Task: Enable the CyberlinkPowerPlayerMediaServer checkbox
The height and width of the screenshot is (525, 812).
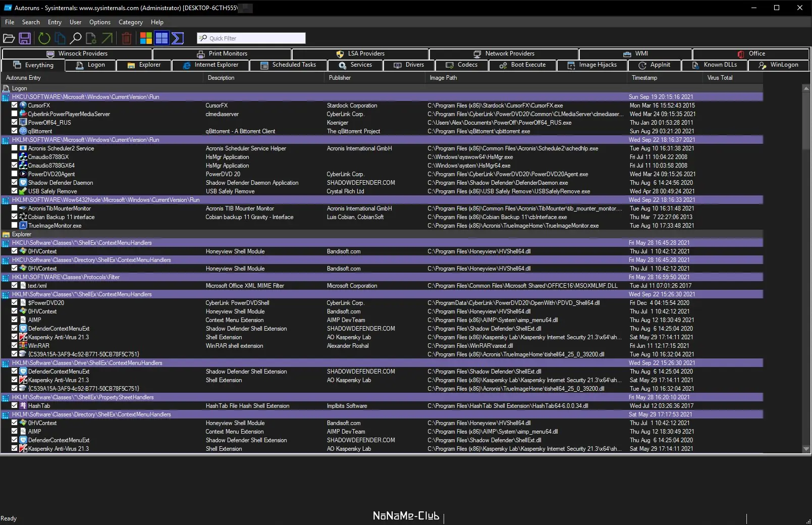Action: point(14,114)
